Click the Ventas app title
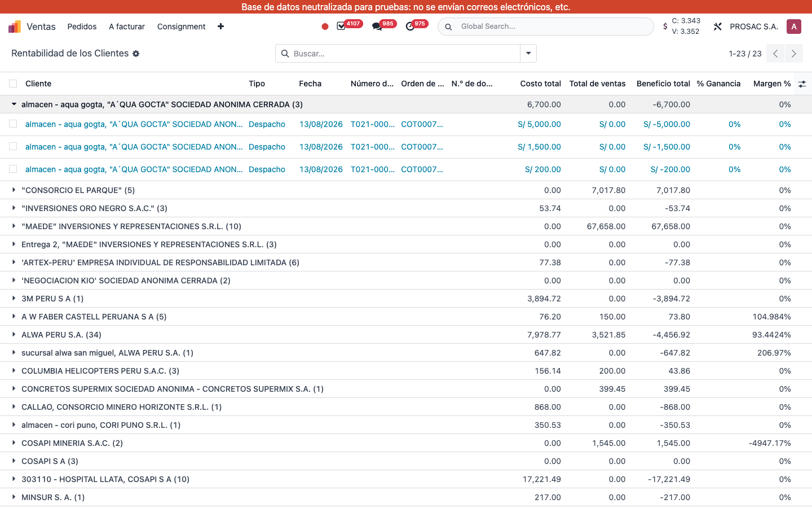This screenshot has width=812, height=508. [x=41, y=27]
